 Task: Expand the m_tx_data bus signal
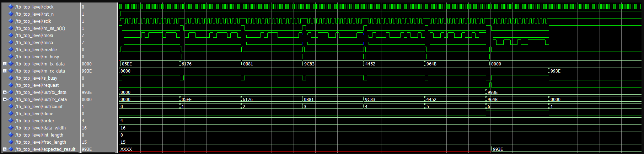pyautogui.click(x=5, y=64)
